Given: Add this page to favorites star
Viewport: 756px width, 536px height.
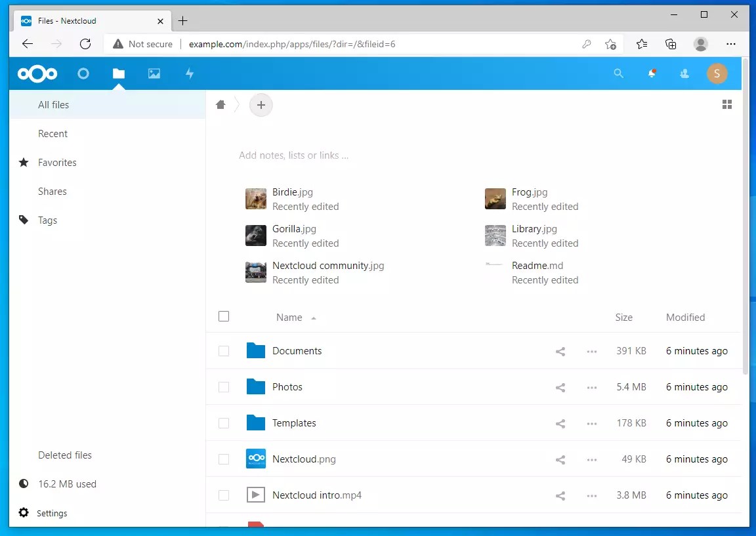Looking at the screenshot, I should [x=610, y=45].
